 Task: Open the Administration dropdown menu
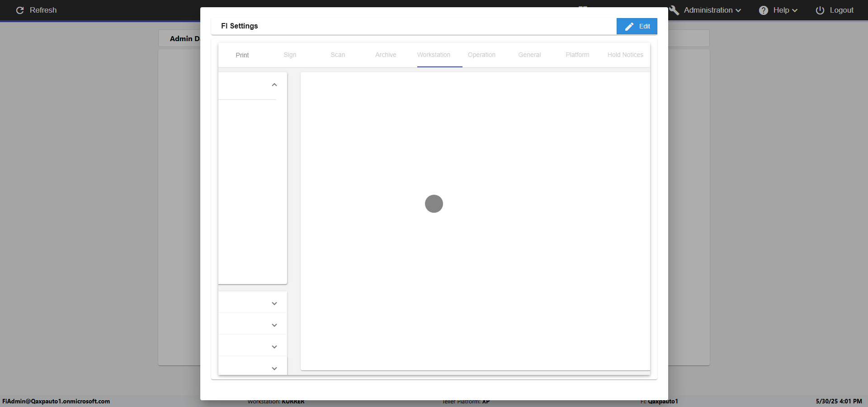(x=706, y=10)
